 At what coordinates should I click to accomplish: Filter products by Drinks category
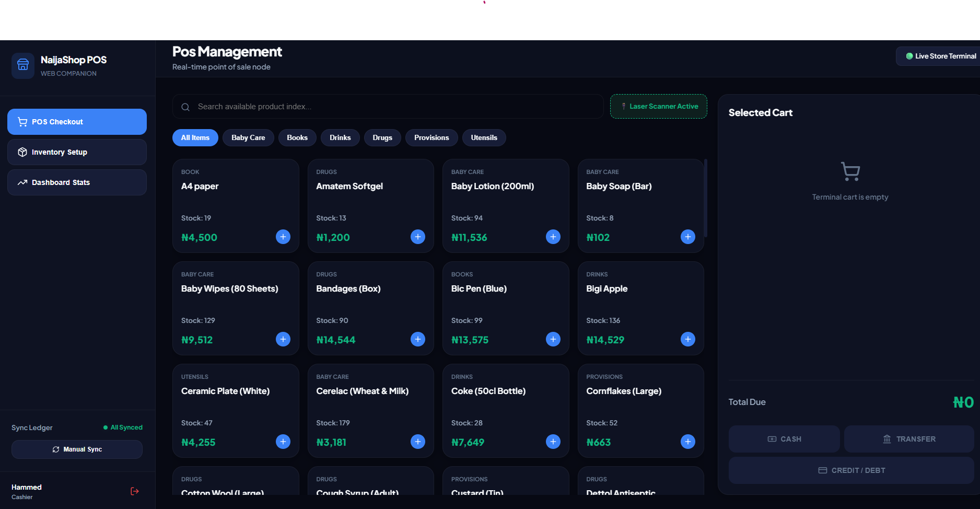pyautogui.click(x=340, y=137)
